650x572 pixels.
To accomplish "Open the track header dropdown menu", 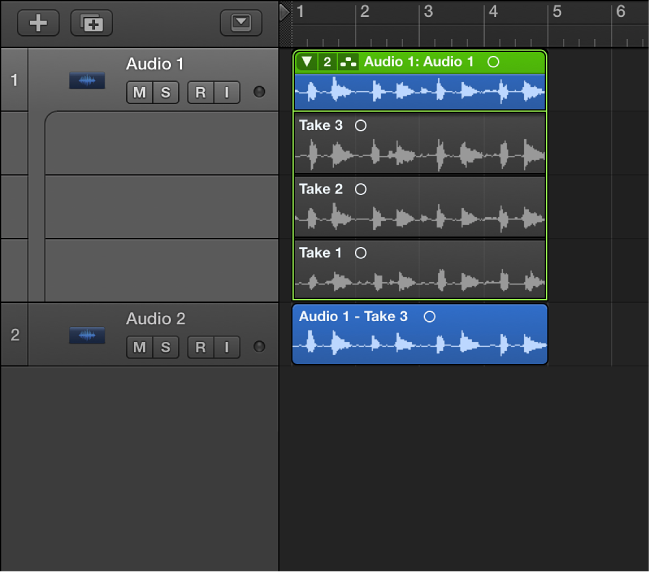I will point(241,23).
